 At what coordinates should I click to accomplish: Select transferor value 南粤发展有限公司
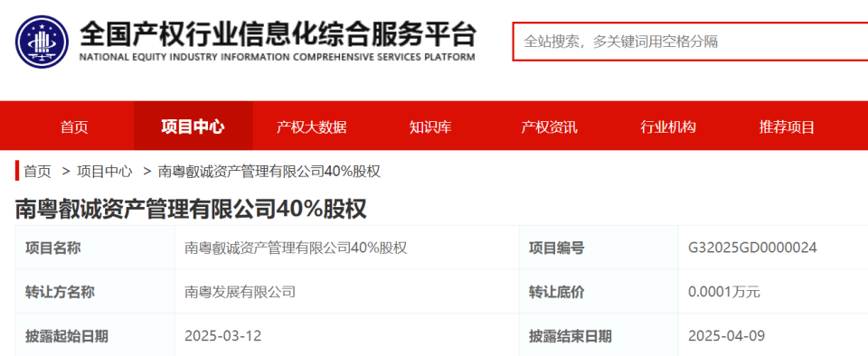pyautogui.click(x=240, y=292)
